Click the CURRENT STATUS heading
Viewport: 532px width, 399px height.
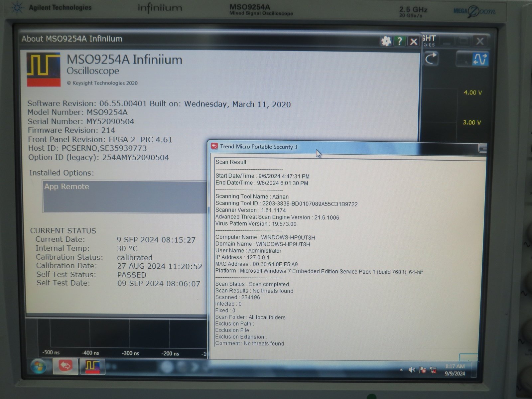[x=63, y=231]
